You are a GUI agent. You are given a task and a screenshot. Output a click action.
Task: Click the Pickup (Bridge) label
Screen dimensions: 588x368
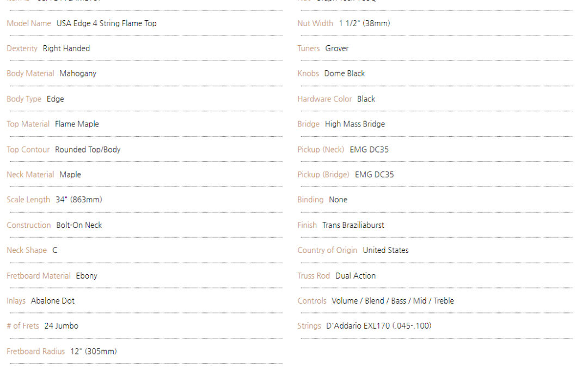tap(323, 174)
